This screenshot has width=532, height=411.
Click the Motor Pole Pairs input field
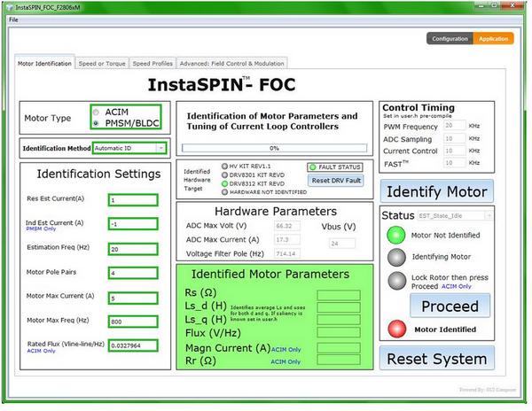[133, 273]
